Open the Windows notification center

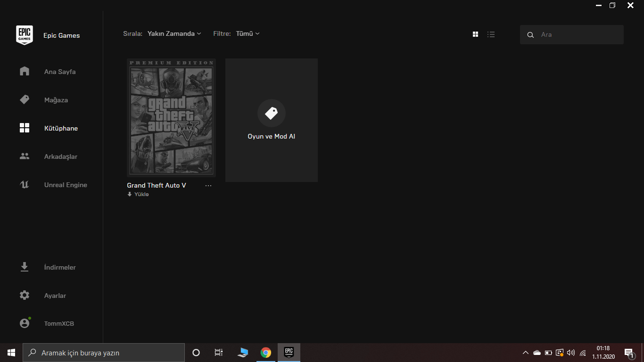[629, 353]
